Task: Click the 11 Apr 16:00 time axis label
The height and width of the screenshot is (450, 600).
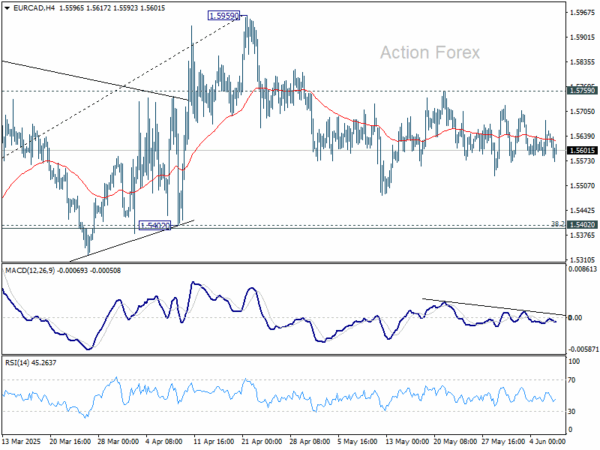Action: tap(214, 442)
